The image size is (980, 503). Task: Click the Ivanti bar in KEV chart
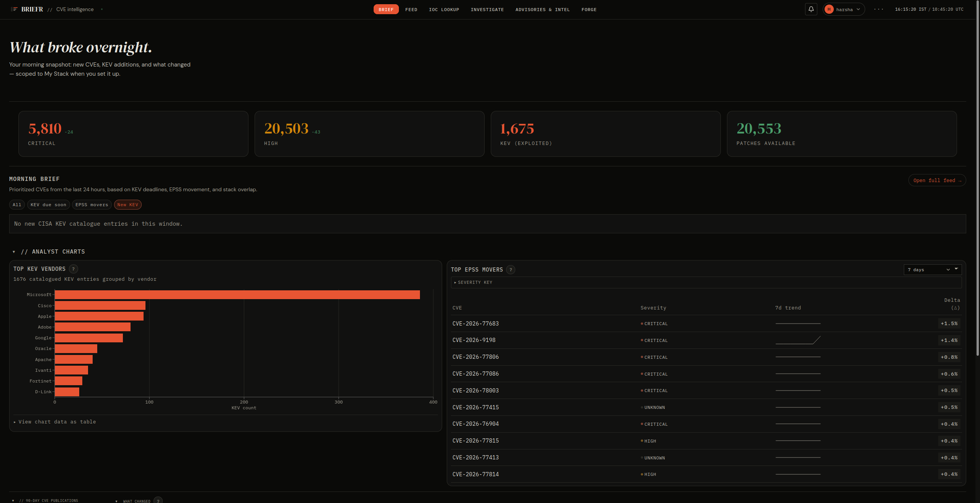[71, 370]
